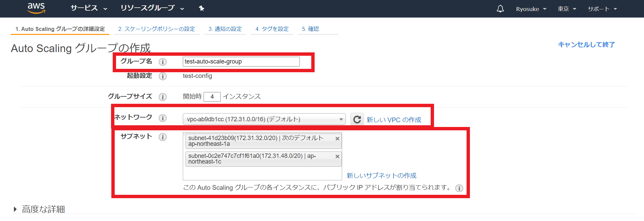The image size is (644, 221).
Task: Click the pin shortcut icon in navbar
Action: click(x=202, y=8)
